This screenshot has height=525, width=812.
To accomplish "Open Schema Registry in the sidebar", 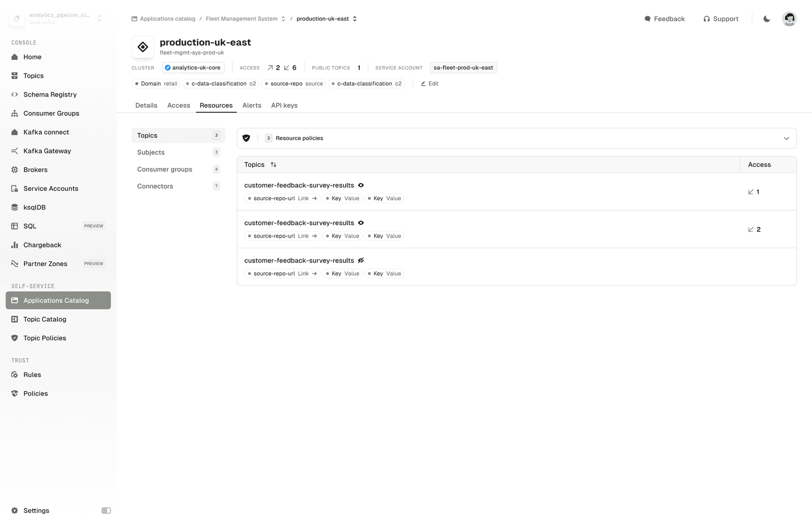I will [50, 94].
